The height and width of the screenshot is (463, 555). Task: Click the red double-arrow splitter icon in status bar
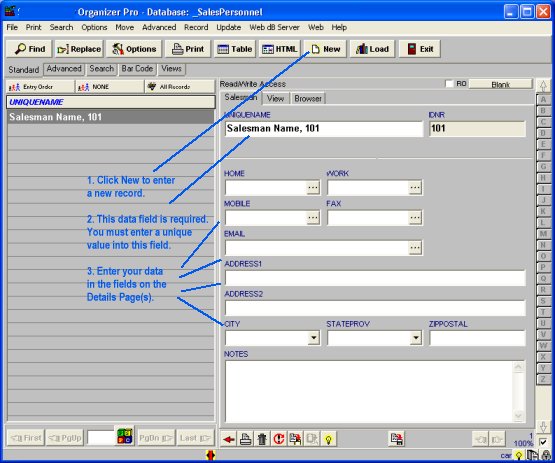(211, 455)
